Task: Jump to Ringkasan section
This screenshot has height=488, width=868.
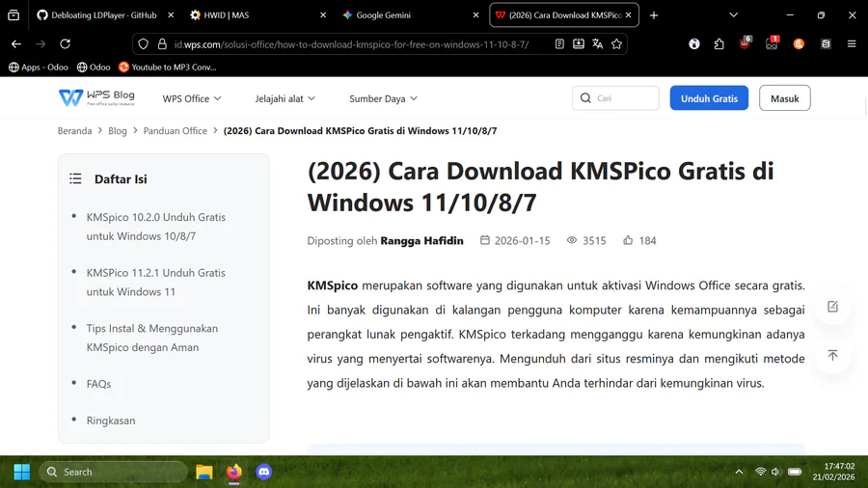Action: click(111, 420)
